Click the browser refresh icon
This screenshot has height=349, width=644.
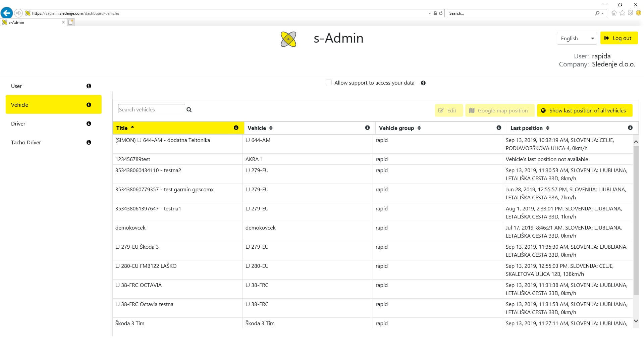[x=441, y=13]
